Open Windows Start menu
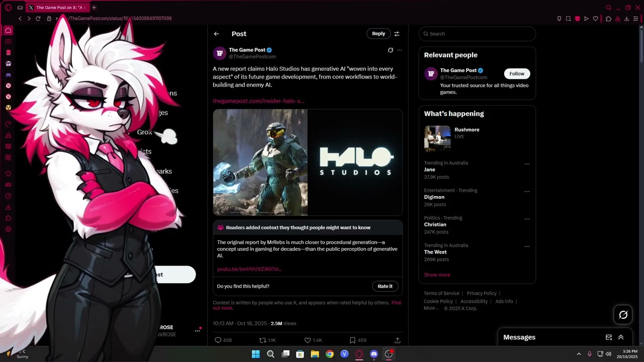Image resolution: width=644 pixels, height=362 pixels. coord(256,354)
